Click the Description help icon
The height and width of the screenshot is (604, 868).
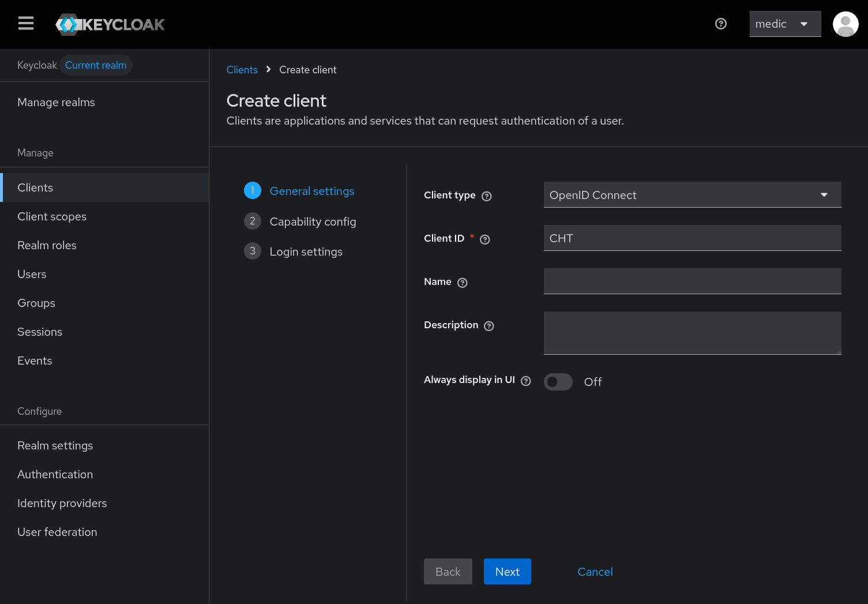489,326
